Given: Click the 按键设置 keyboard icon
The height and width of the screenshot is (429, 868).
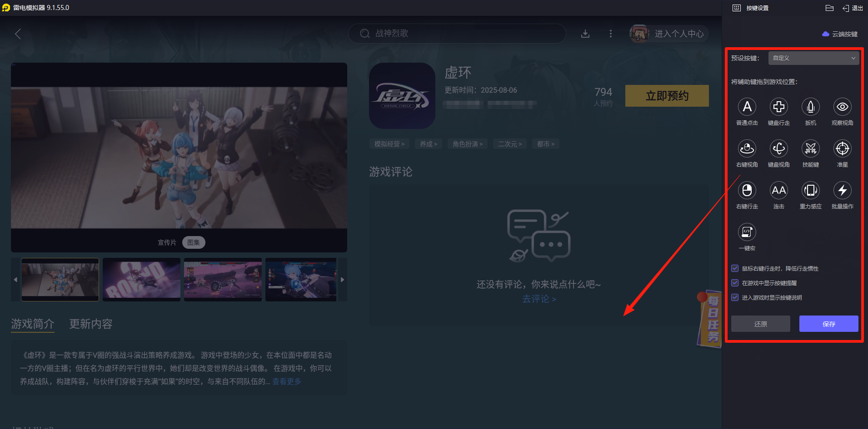Looking at the screenshot, I should click(x=737, y=8).
